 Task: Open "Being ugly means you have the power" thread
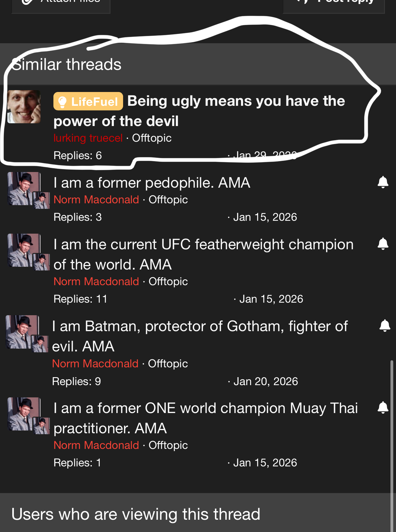[x=200, y=111]
